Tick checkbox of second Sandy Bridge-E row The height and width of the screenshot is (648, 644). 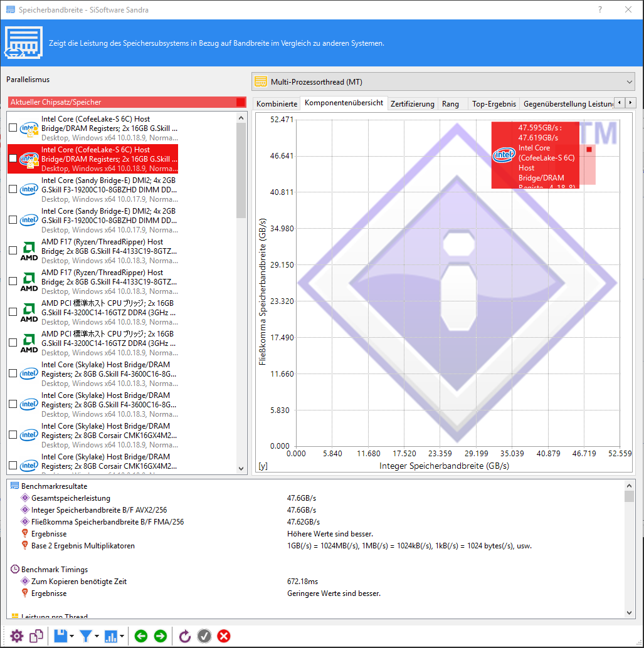(x=13, y=220)
